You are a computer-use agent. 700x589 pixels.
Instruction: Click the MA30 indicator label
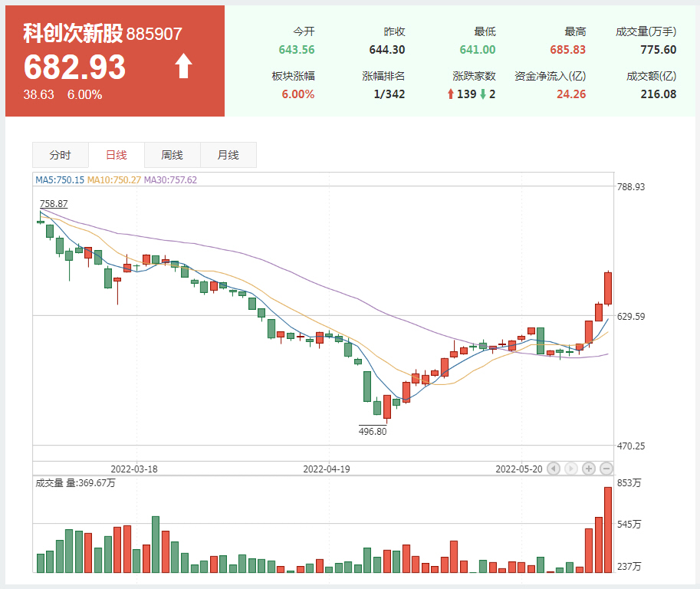[x=171, y=179]
